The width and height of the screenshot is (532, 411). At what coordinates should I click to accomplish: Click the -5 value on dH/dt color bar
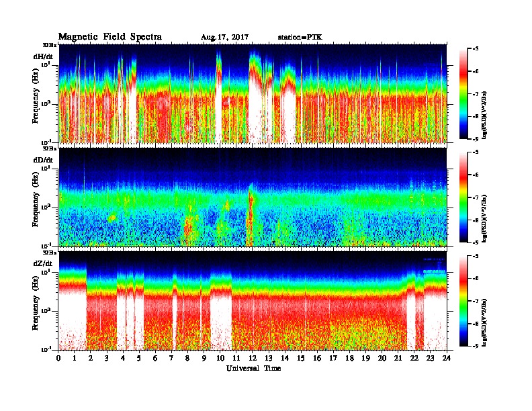[476, 49]
